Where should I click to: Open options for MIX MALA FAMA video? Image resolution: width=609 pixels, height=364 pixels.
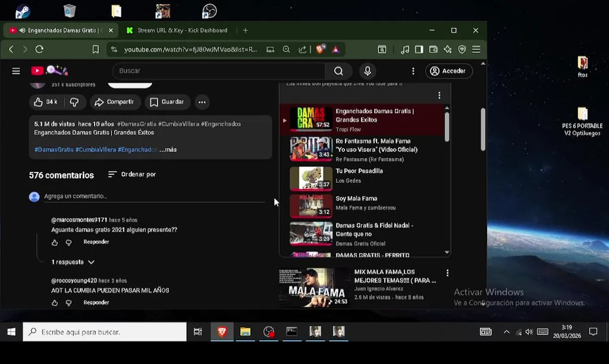447,273
